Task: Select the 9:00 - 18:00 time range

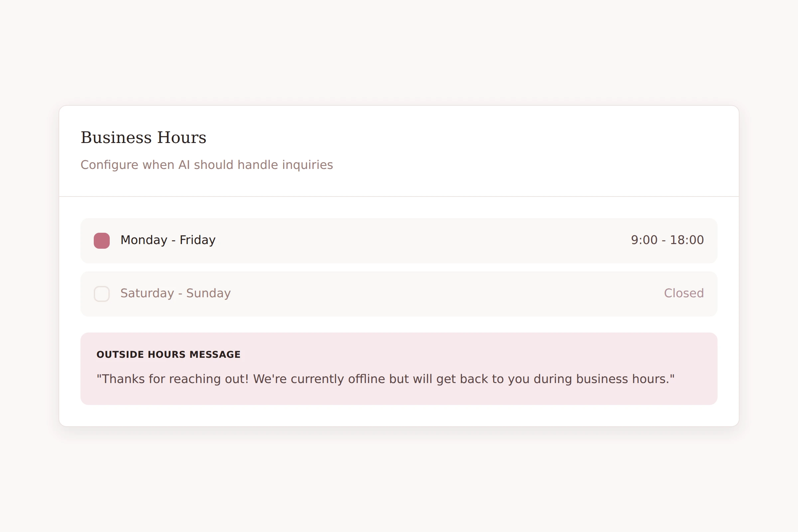Action: [667, 240]
